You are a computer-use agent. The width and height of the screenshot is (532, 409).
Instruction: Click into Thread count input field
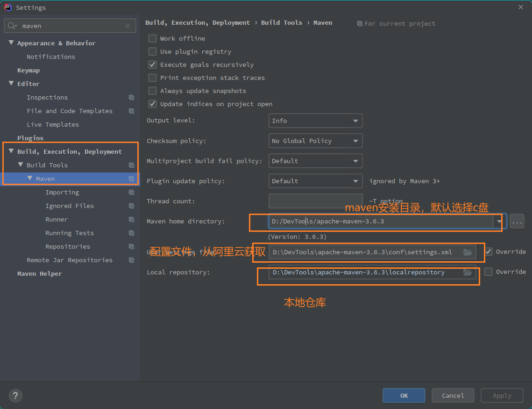click(316, 201)
